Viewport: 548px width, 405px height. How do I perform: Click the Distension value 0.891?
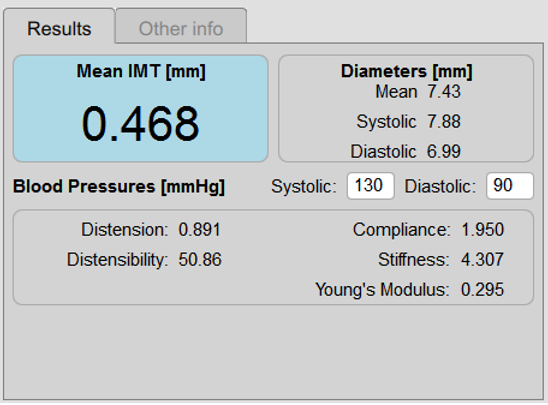click(x=200, y=230)
